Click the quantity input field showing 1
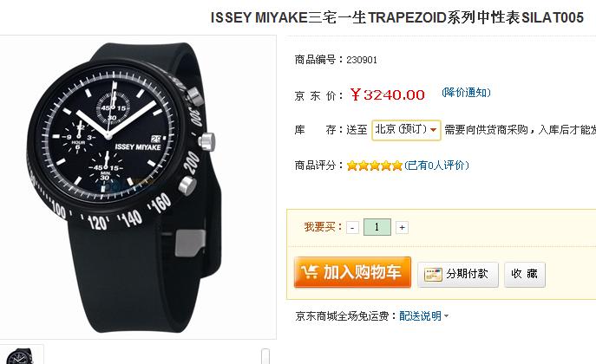 pyautogui.click(x=377, y=227)
